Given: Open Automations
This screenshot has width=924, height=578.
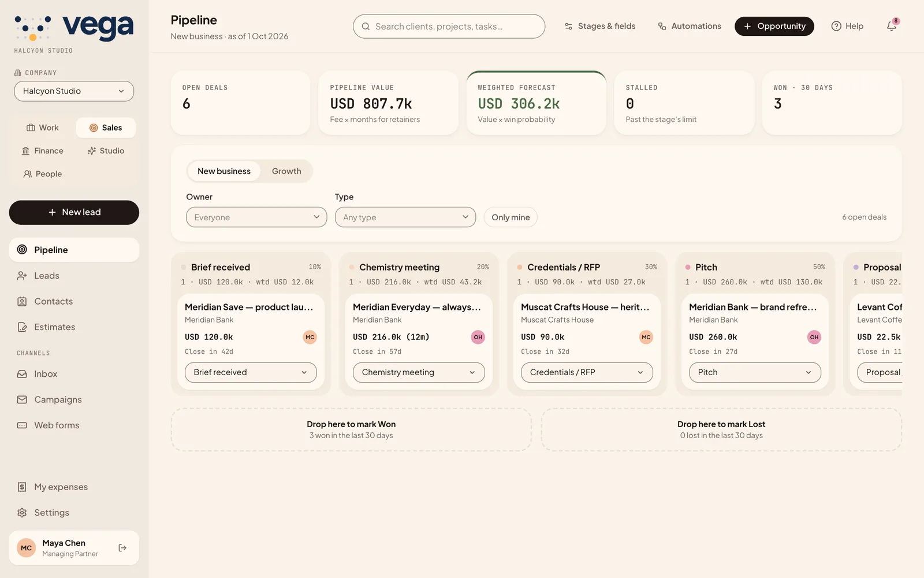Looking at the screenshot, I should [x=690, y=26].
